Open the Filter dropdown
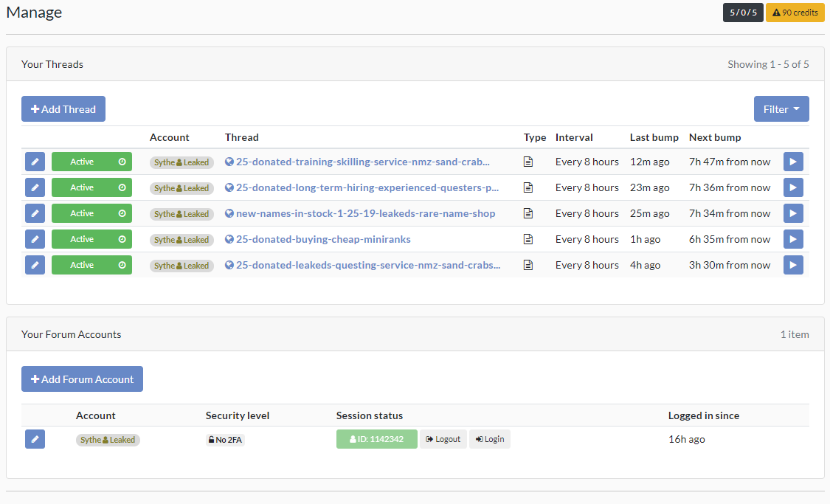The height and width of the screenshot is (504, 830). coord(781,109)
